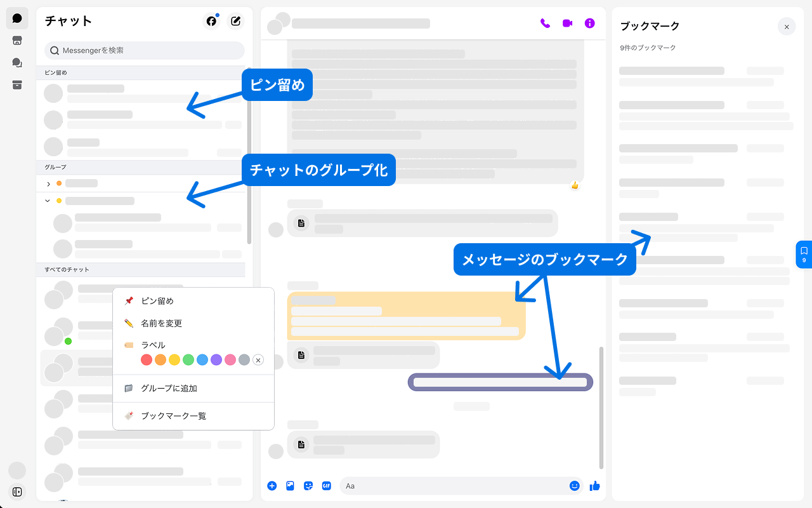Click the すべてのチャット section header

click(141, 269)
